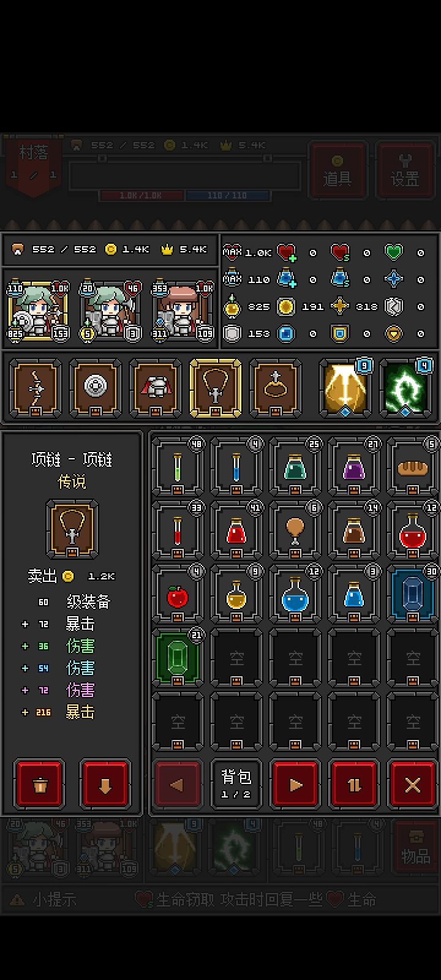Image resolution: width=441 pixels, height=980 pixels.
Task: Select the brown-haired hero portrait
Action: click(183, 311)
